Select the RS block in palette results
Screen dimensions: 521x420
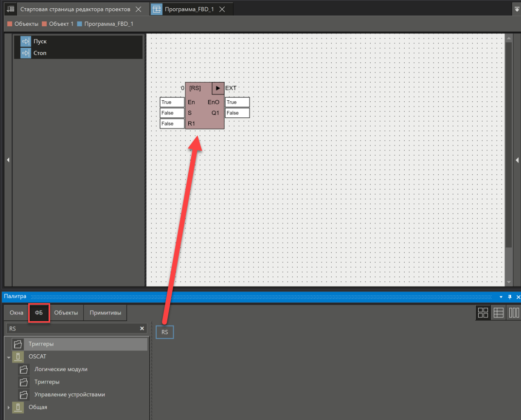point(164,332)
